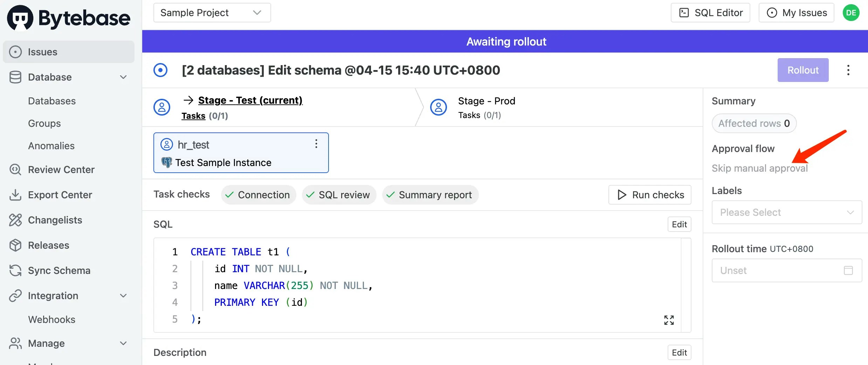Open the DE user avatar menu
The width and height of the screenshot is (868, 365).
pos(851,13)
